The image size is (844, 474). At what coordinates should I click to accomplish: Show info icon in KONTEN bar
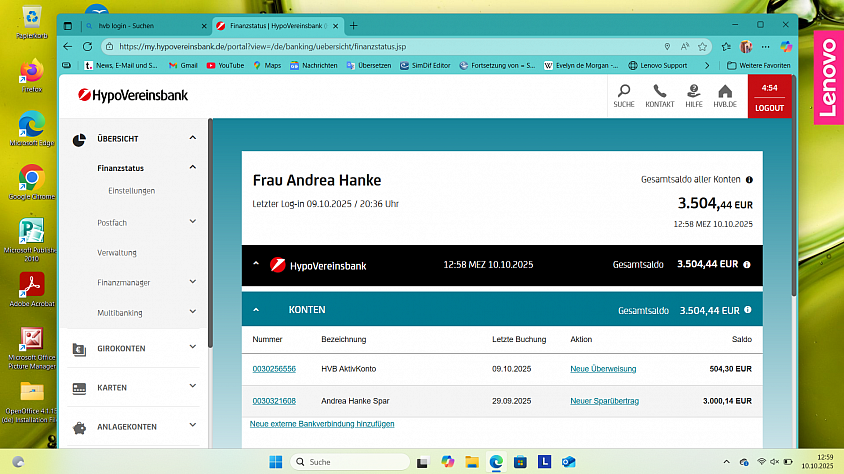pyautogui.click(x=748, y=310)
